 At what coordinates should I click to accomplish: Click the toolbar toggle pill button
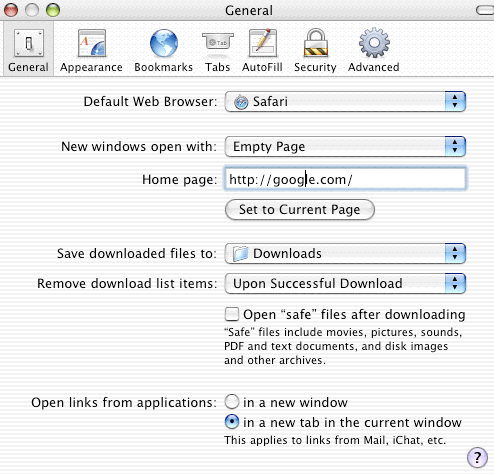(485, 10)
